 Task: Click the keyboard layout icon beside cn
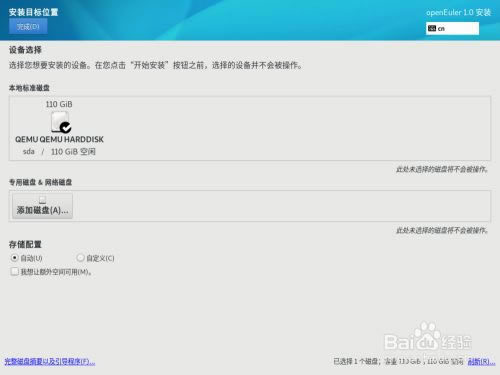click(x=432, y=28)
